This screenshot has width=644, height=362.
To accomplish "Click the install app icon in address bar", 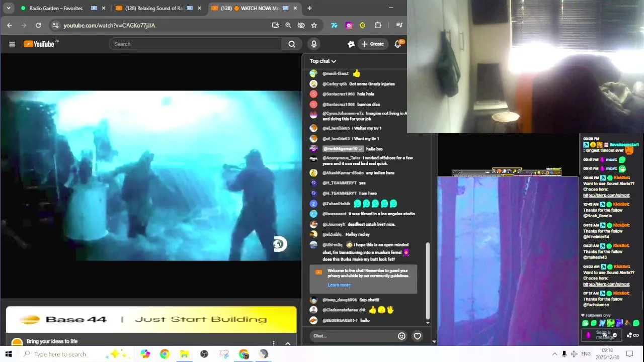I will [x=275, y=25].
